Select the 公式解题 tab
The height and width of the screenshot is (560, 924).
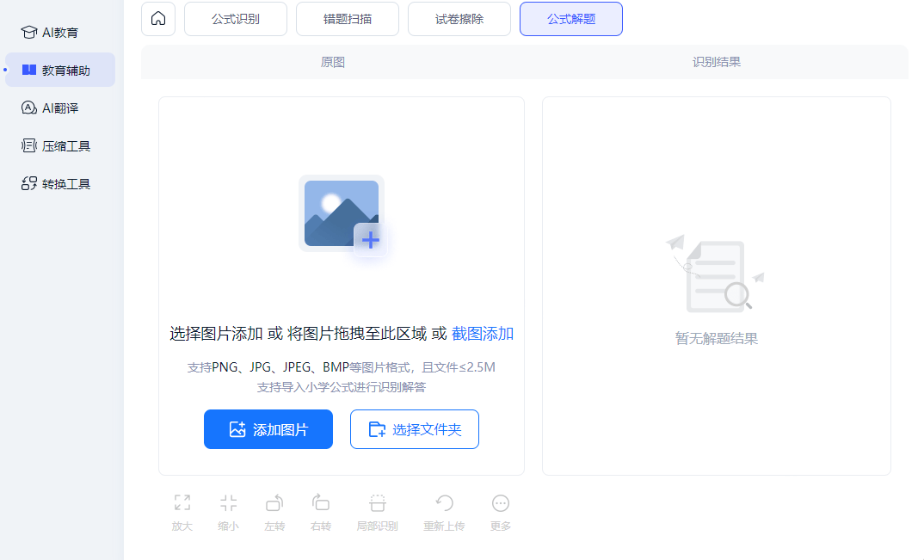[x=571, y=19]
